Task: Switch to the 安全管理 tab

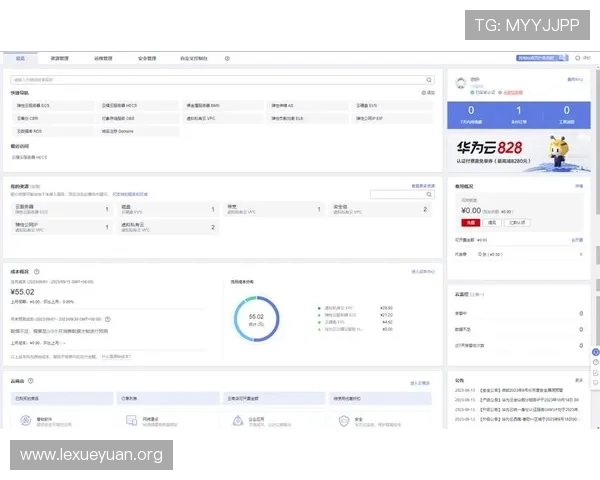Action: (146, 59)
